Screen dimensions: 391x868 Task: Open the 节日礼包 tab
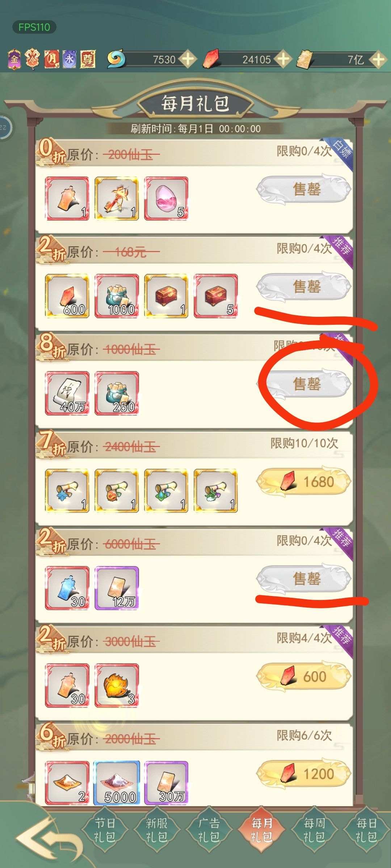click(x=105, y=830)
